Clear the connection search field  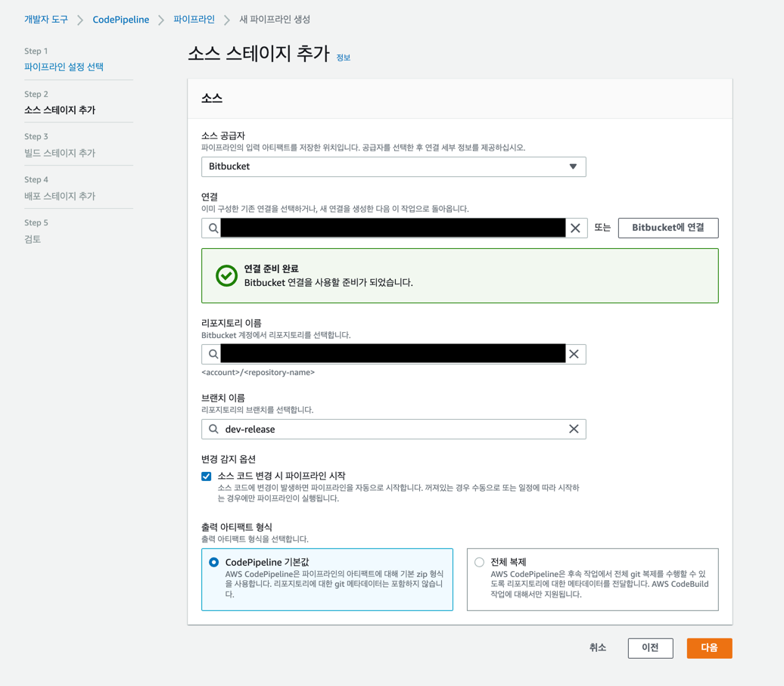(x=575, y=228)
